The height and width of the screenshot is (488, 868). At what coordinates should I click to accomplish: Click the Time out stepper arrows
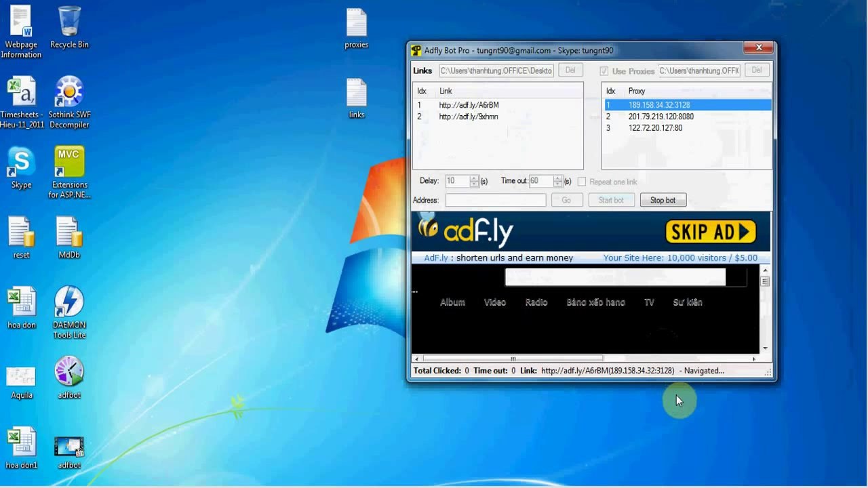point(557,181)
